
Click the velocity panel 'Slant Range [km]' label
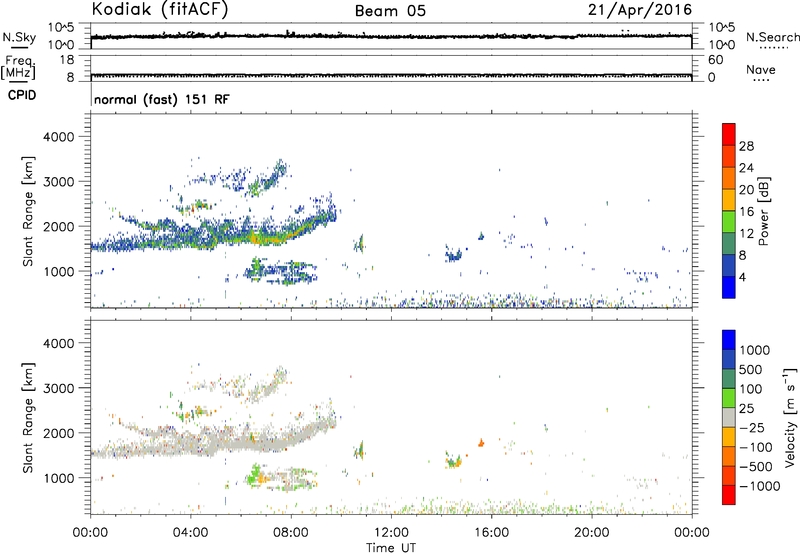(28, 418)
